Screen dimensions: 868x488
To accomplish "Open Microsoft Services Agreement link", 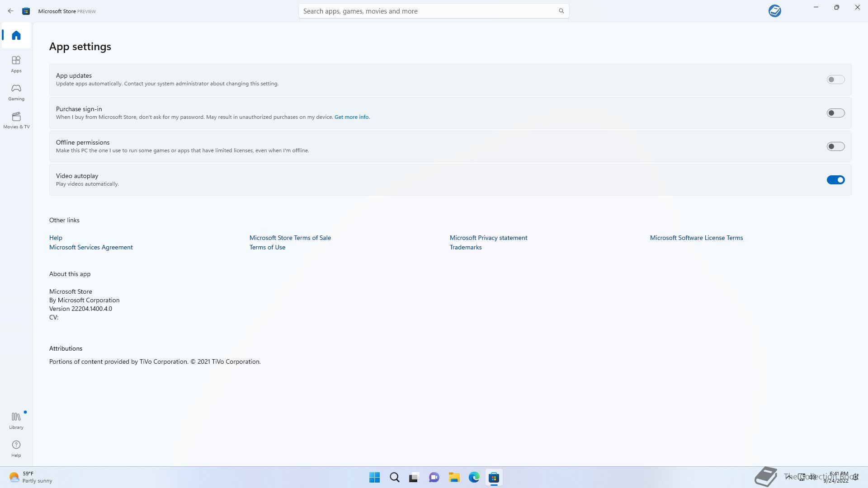I will pos(91,247).
